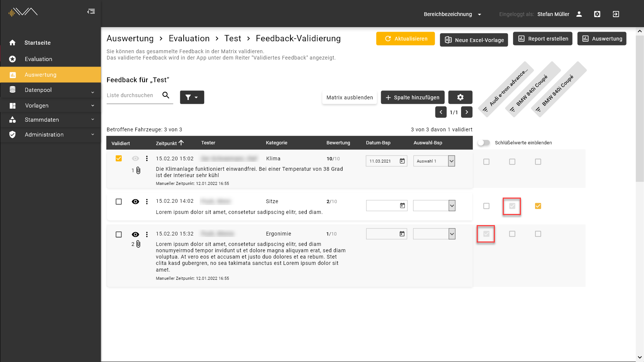The image size is (644, 362).
Task: Enable Schlüßelwerte einblenden switch
Action: click(x=484, y=143)
